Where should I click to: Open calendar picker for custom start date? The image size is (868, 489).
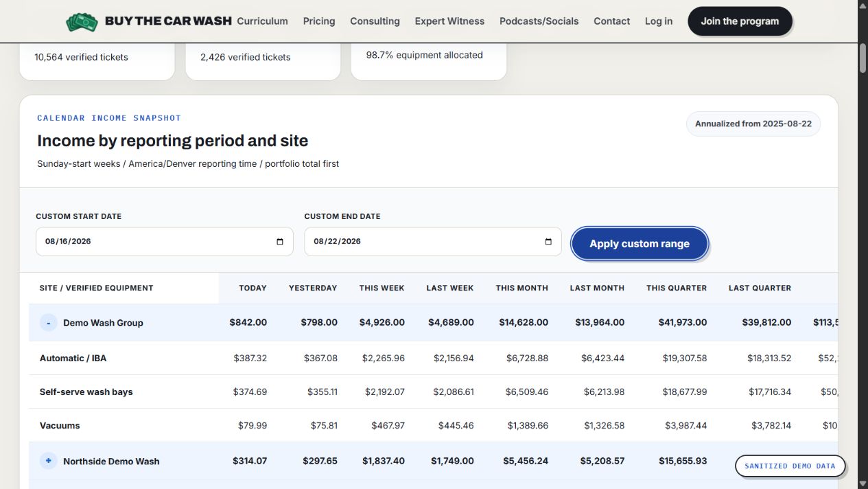pyautogui.click(x=280, y=242)
